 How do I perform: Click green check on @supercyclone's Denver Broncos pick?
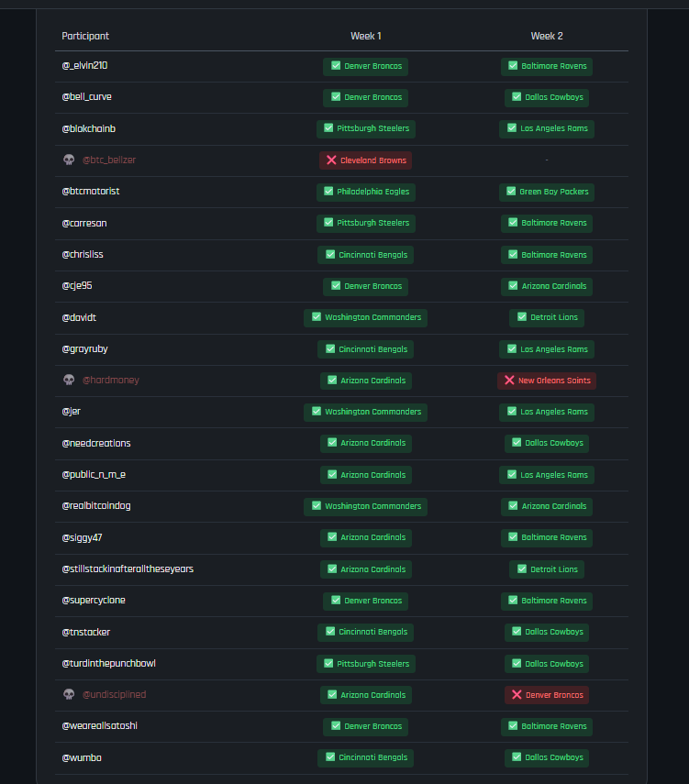pos(336,600)
